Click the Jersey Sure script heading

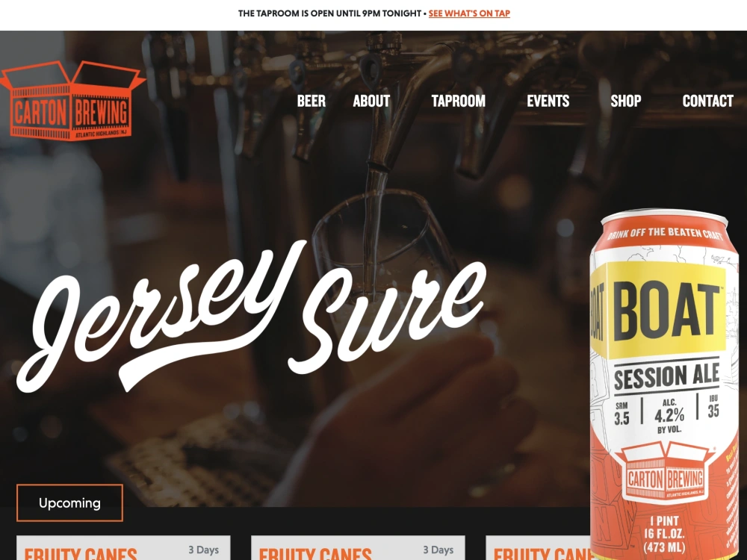click(252, 317)
